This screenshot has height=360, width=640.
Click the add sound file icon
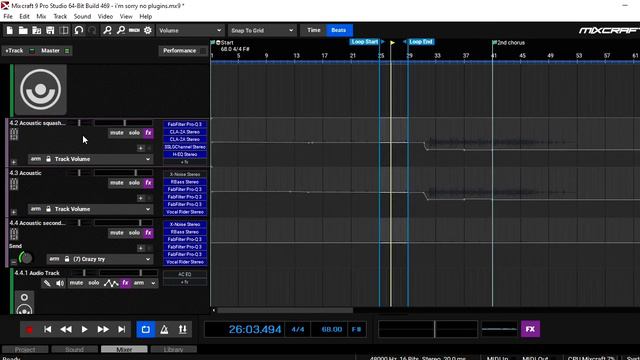[37, 30]
